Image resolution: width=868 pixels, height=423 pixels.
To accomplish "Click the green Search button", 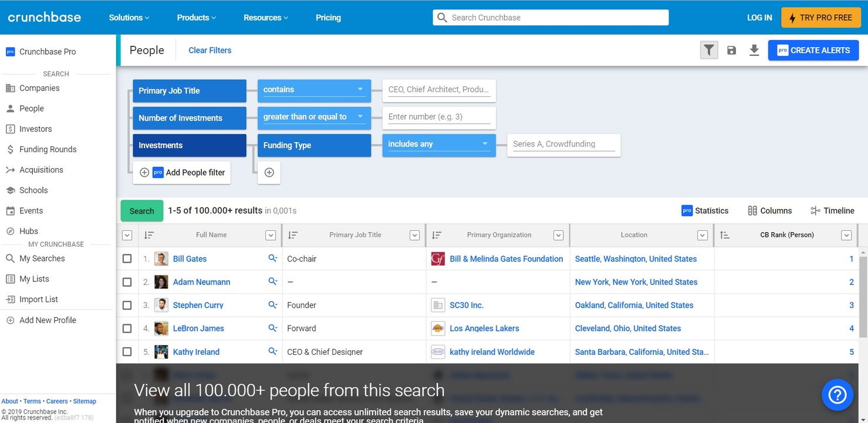I will pyautogui.click(x=142, y=211).
